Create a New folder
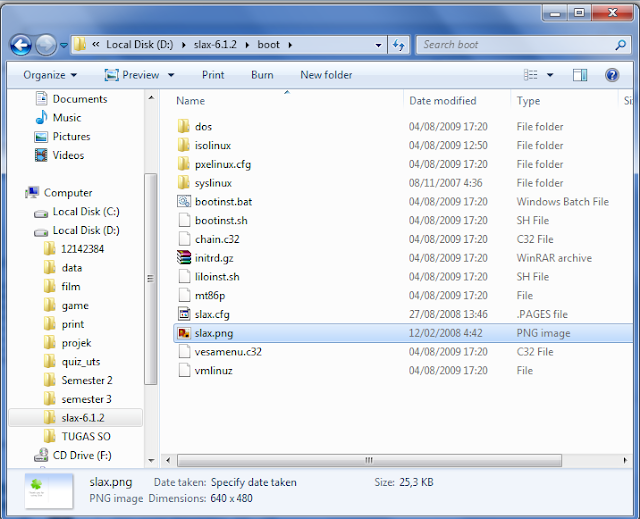 [326, 75]
